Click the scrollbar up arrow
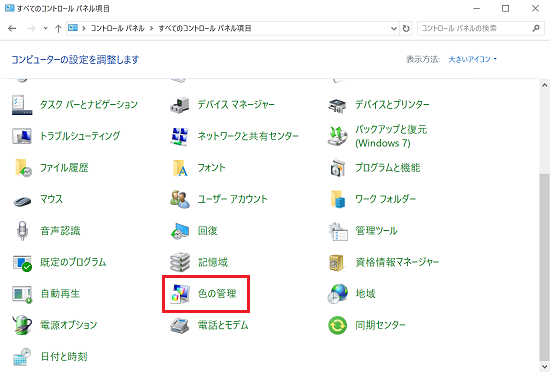Viewport: 550px width, 372px height. [544, 85]
